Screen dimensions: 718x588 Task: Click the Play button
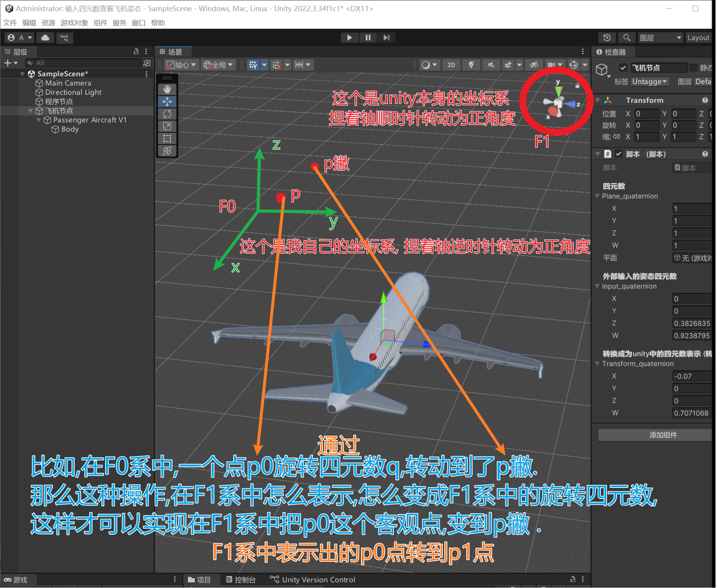(x=349, y=38)
